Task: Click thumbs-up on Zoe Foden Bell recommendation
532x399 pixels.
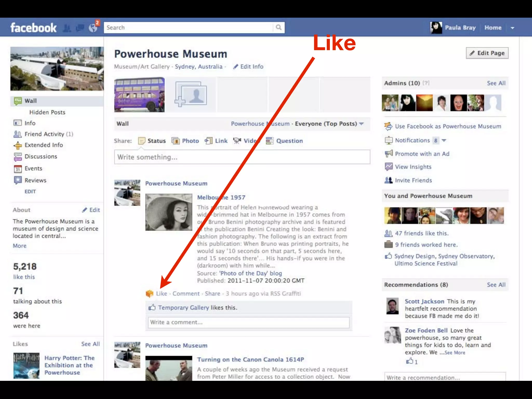Action: point(410,361)
